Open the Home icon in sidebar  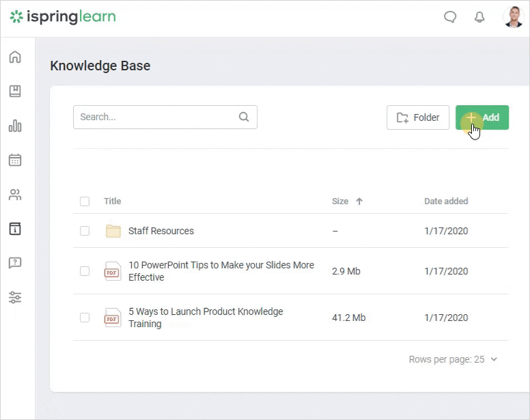click(x=15, y=57)
